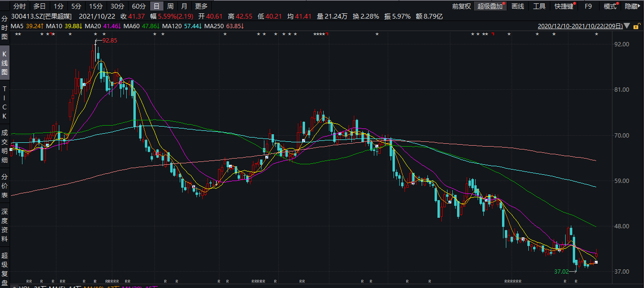Switch to the 分时 intraday period tab

20,6
